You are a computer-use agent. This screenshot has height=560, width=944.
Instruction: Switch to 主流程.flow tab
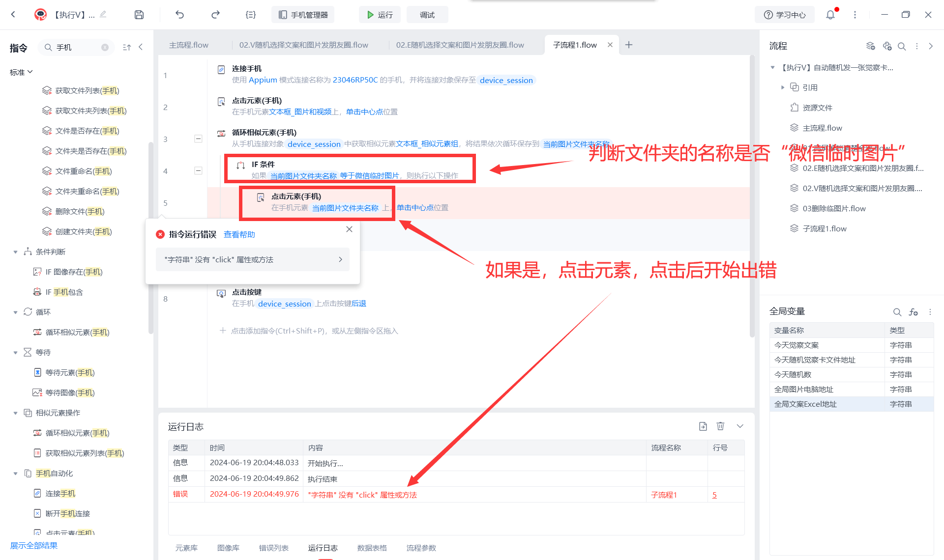pos(189,45)
